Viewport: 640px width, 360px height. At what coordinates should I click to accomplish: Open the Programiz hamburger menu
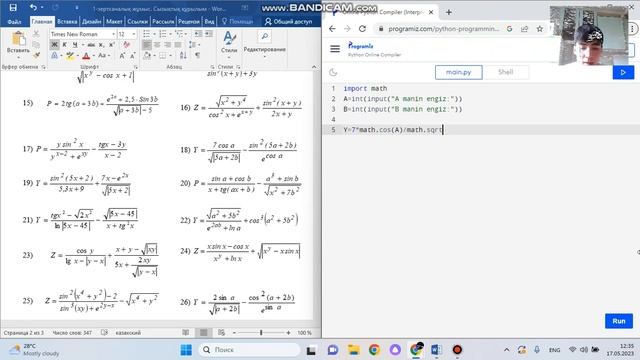[x=335, y=49]
